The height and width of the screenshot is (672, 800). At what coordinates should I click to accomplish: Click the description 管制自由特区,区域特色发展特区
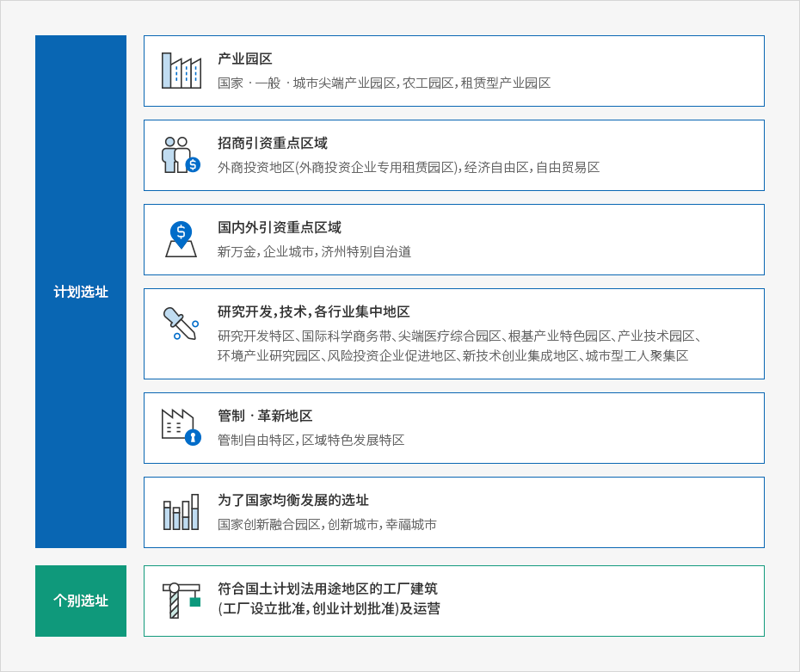(311, 440)
